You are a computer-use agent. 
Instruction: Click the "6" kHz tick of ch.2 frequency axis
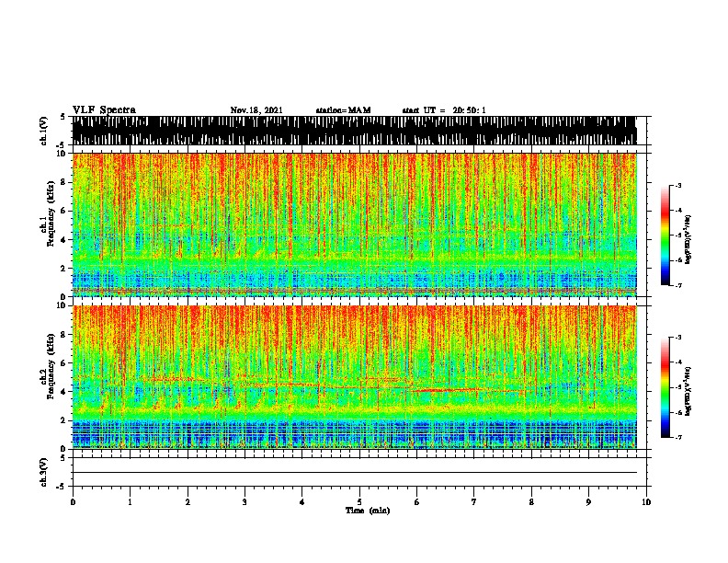pyautogui.click(x=64, y=362)
